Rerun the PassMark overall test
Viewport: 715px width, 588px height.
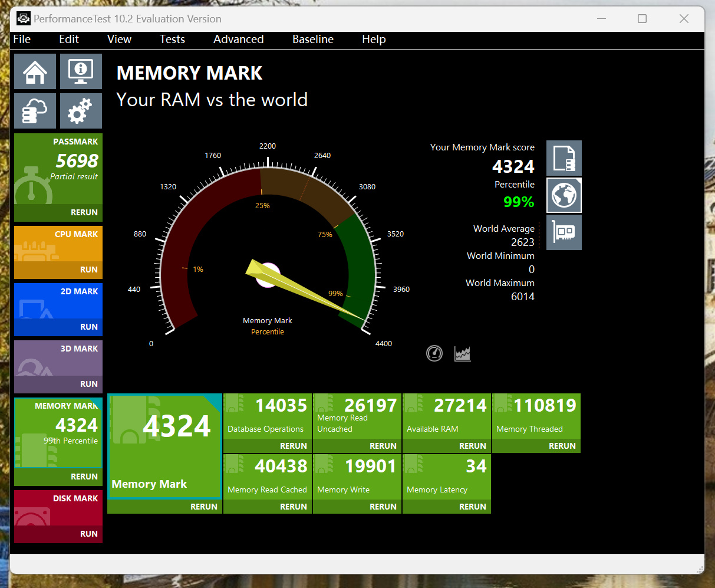point(58,212)
